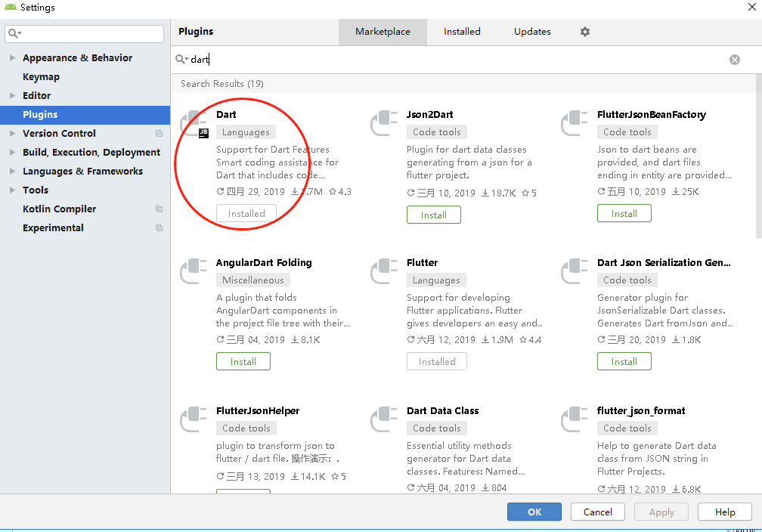The image size is (762, 532).
Task: Click Dart Json Serialization Gen plugin icon
Action: (x=575, y=271)
